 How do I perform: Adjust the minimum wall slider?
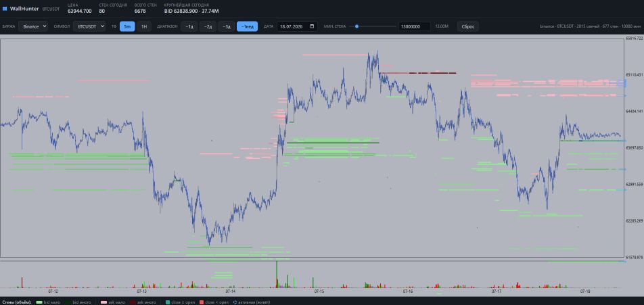[373, 26]
